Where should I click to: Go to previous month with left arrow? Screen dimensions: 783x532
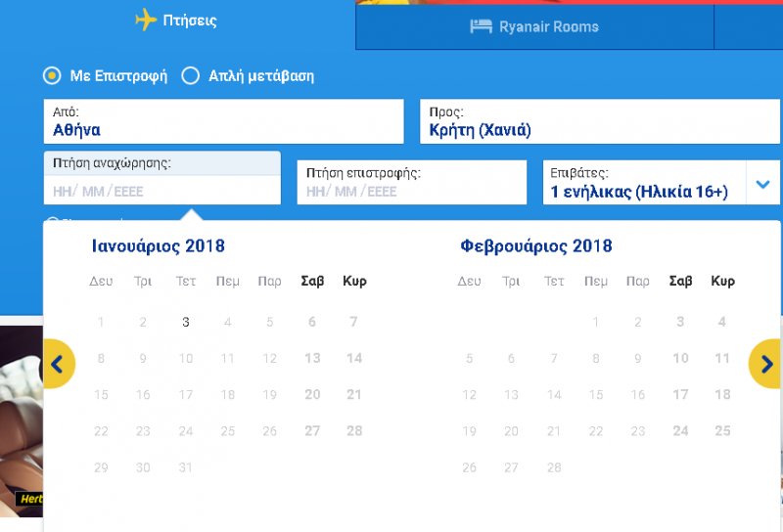coord(59,364)
